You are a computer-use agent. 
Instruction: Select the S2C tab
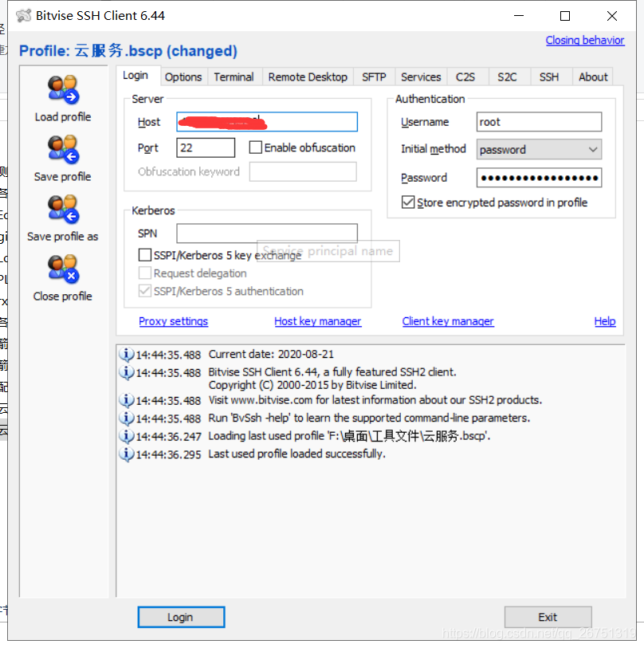(507, 77)
